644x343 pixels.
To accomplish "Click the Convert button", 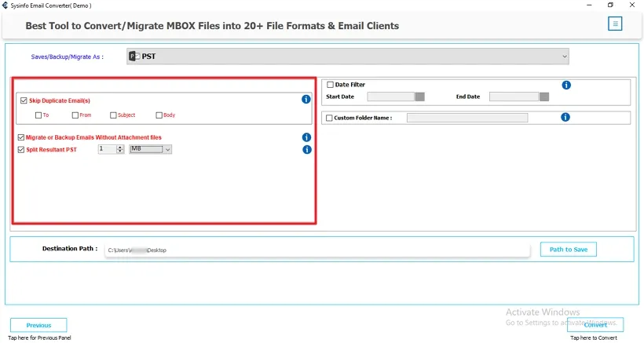I will tap(595, 324).
